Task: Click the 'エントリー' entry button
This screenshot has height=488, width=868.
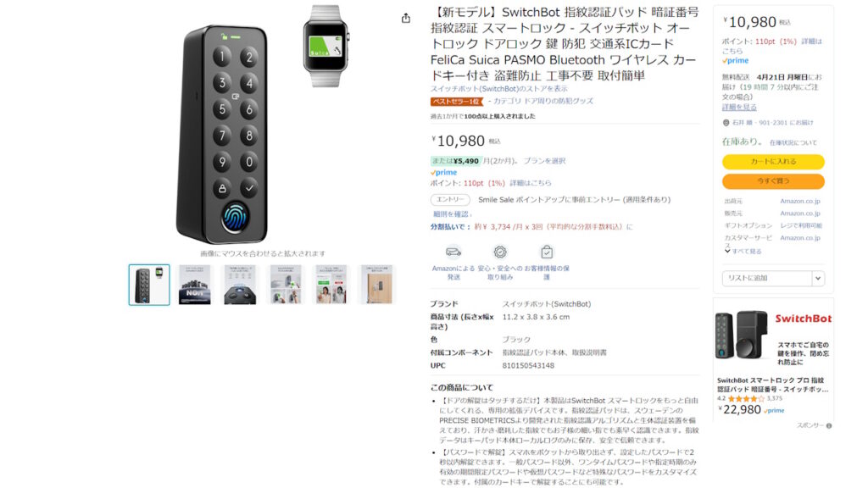Action: pyautogui.click(x=450, y=200)
